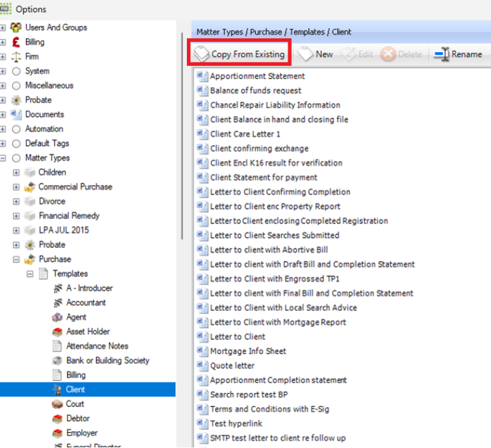Click the Test hyperlink document icon

click(202, 423)
